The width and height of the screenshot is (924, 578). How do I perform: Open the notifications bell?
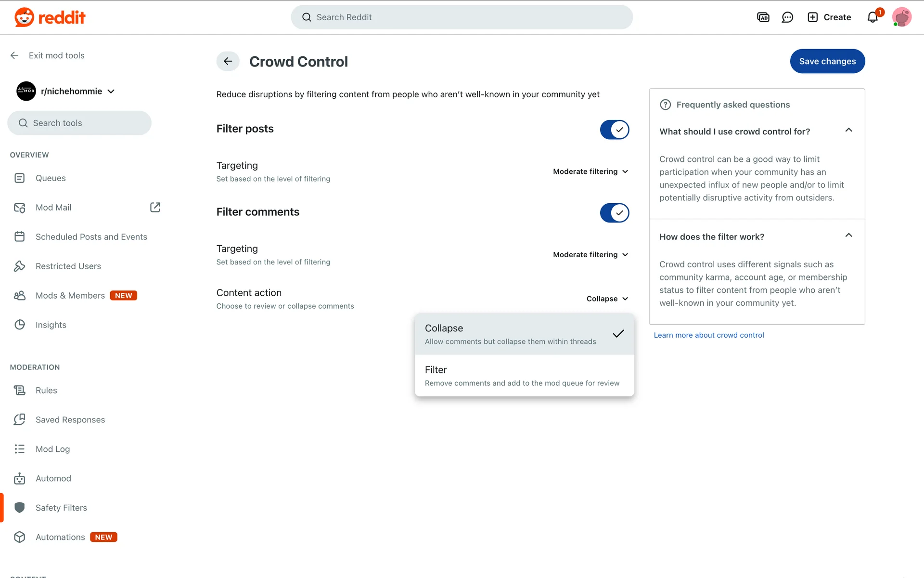873,17
